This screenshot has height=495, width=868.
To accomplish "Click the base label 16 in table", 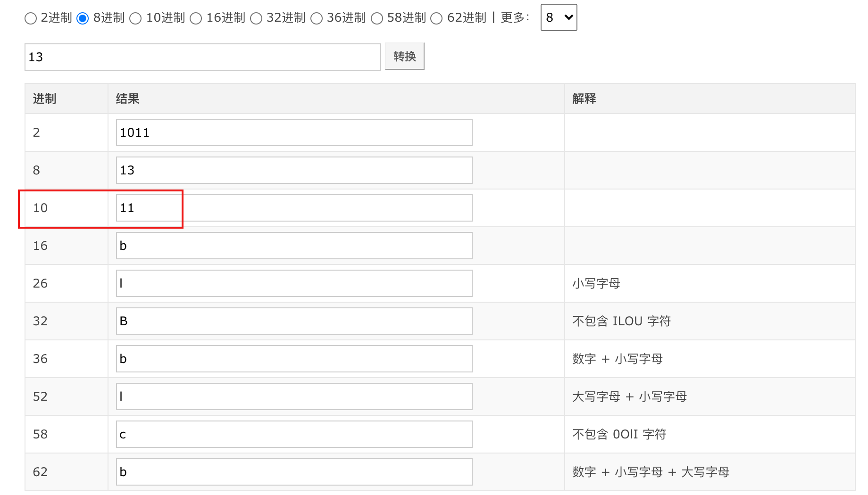I will 40,246.
